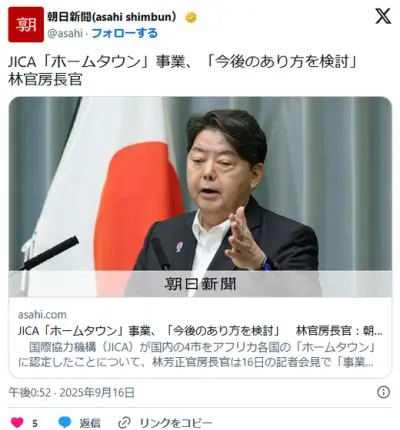Click the chain link copy icon
This screenshot has height=430, width=400.
pos(124,423)
